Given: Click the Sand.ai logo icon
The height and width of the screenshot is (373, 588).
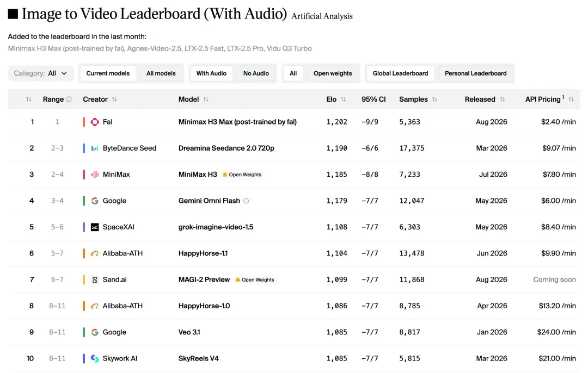Looking at the screenshot, I should pyautogui.click(x=95, y=279).
